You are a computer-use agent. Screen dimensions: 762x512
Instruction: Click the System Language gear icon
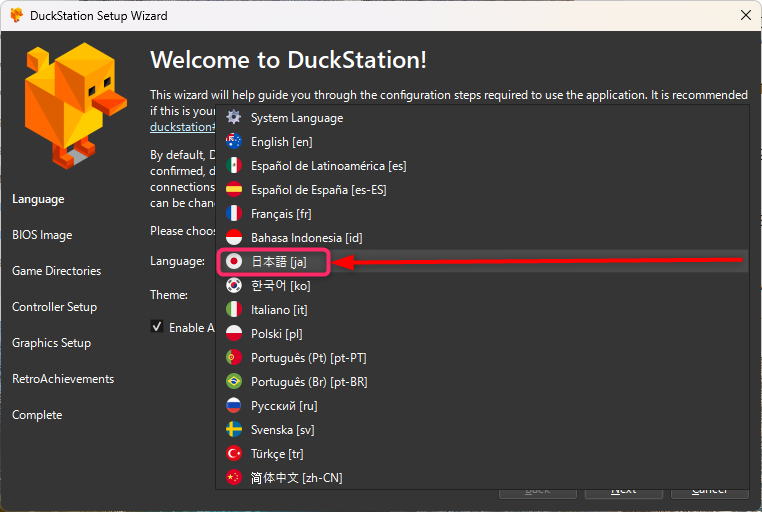pos(234,118)
